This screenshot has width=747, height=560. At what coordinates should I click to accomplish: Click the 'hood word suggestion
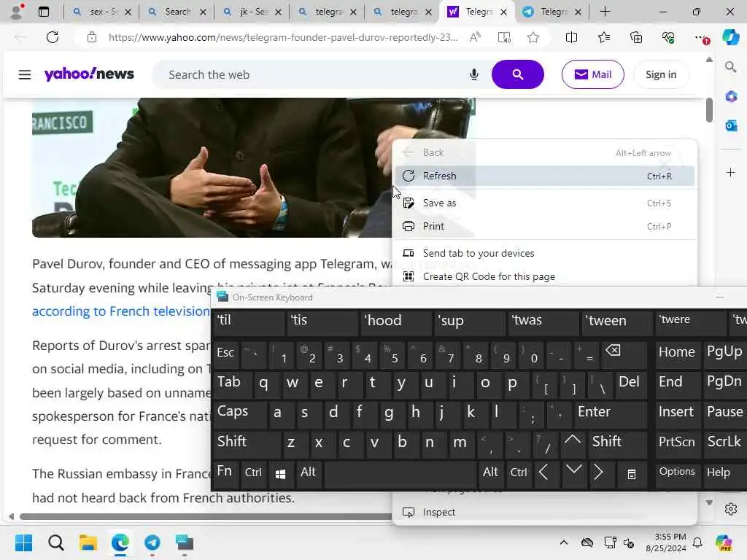click(396, 322)
